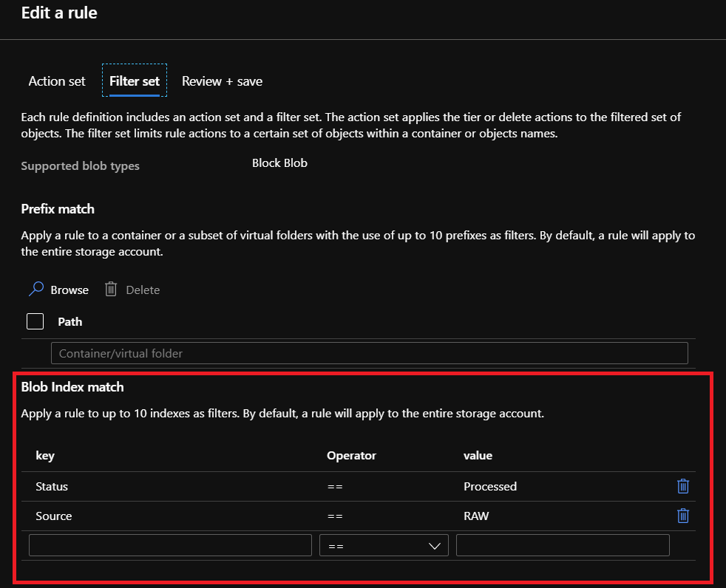Tick the Path select-all checkbox
The width and height of the screenshot is (726, 588).
35,321
